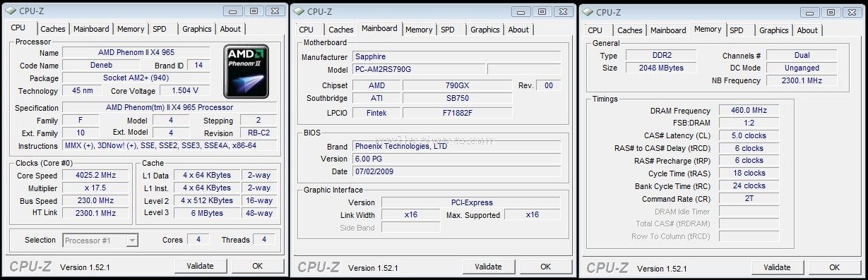Open the SPD tab in CPU window
This screenshot has height=280, width=868.
point(160,29)
